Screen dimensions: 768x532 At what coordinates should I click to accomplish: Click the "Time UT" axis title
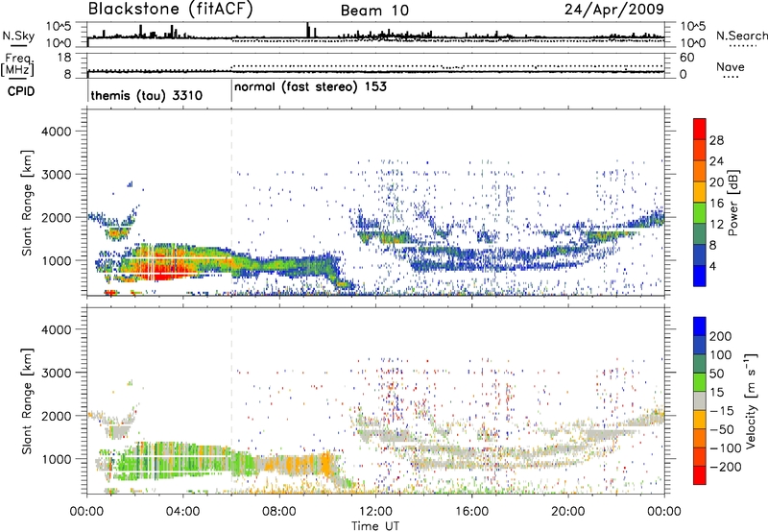[375, 525]
